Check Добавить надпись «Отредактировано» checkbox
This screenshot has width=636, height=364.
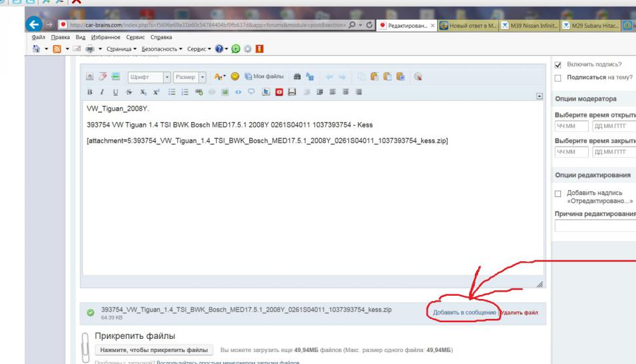(558, 194)
